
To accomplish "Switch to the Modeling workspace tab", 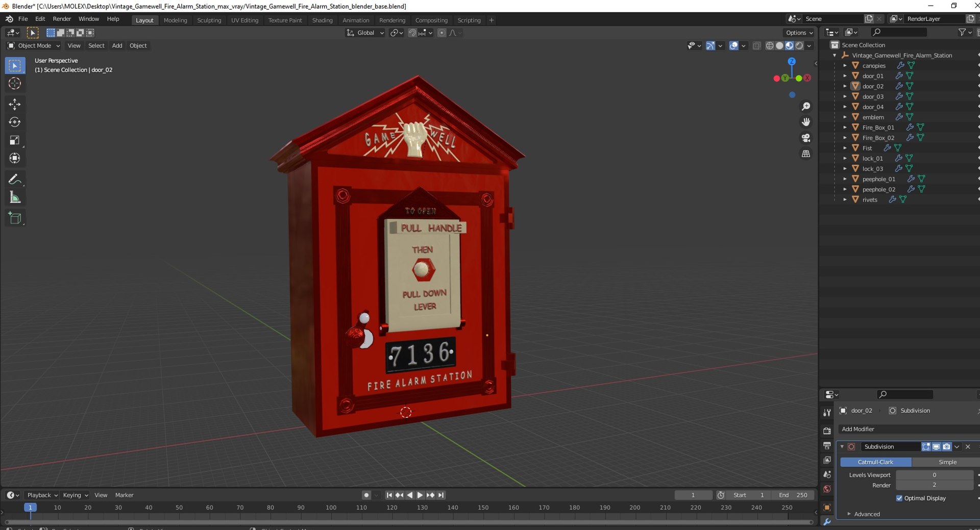I will 176,20.
